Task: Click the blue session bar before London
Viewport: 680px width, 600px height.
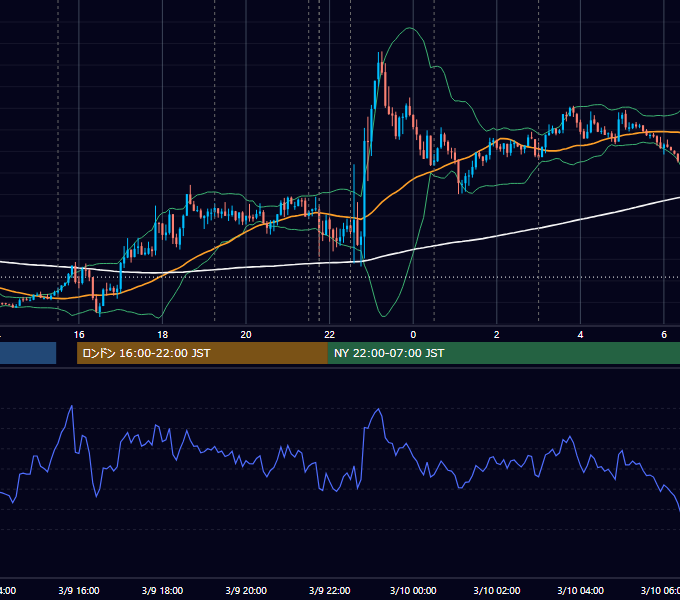Action: [x=28, y=353]
